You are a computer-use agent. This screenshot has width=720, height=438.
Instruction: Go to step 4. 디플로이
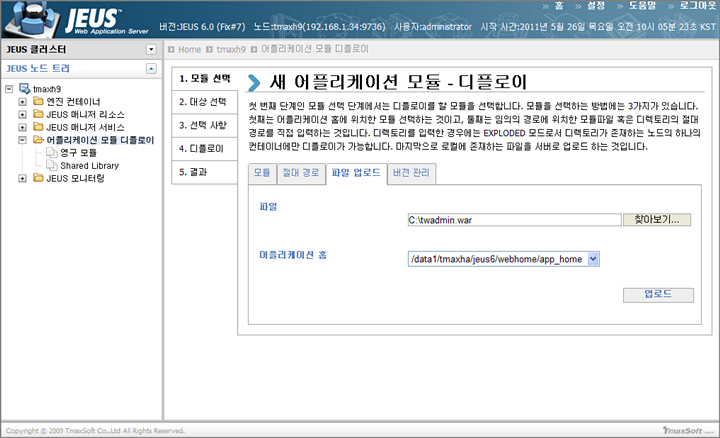pos(205,149)
